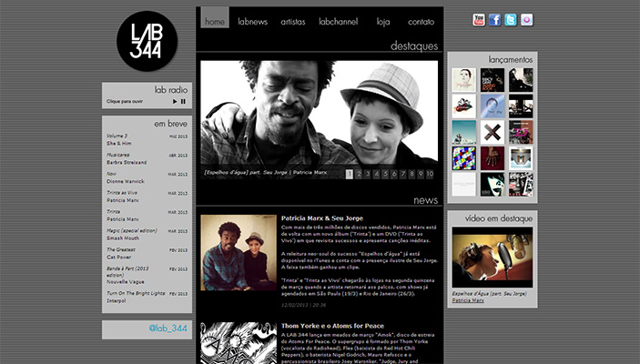Open Dionne Warwick upcoming release
Viewport: 640px width, 364px height.
(x=147, y=177)
